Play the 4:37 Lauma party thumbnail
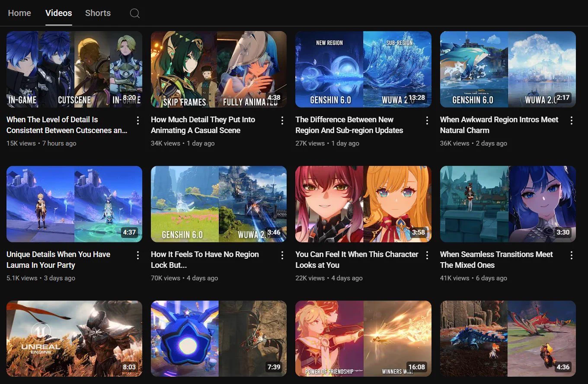 point(74,204)
